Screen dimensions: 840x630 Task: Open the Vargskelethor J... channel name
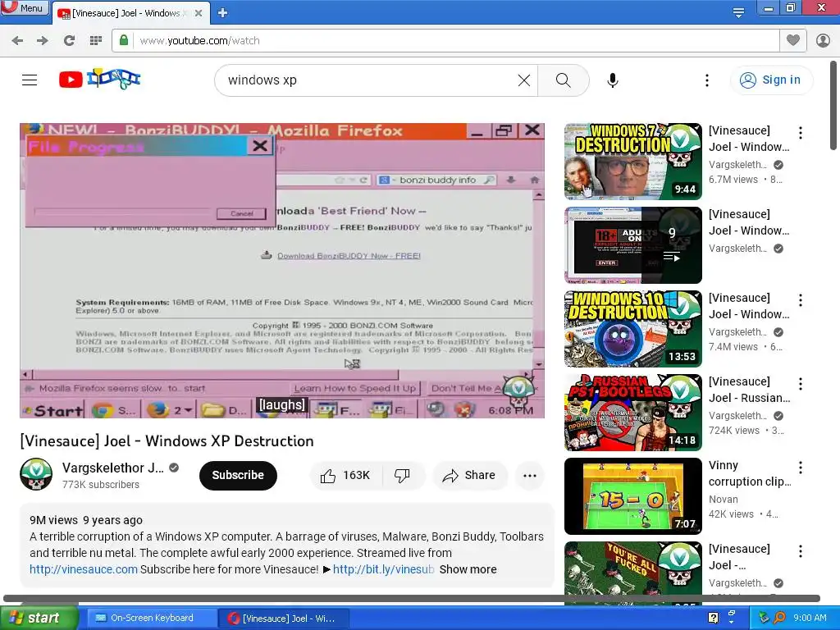pyautogui.click(x=113, y=468)
